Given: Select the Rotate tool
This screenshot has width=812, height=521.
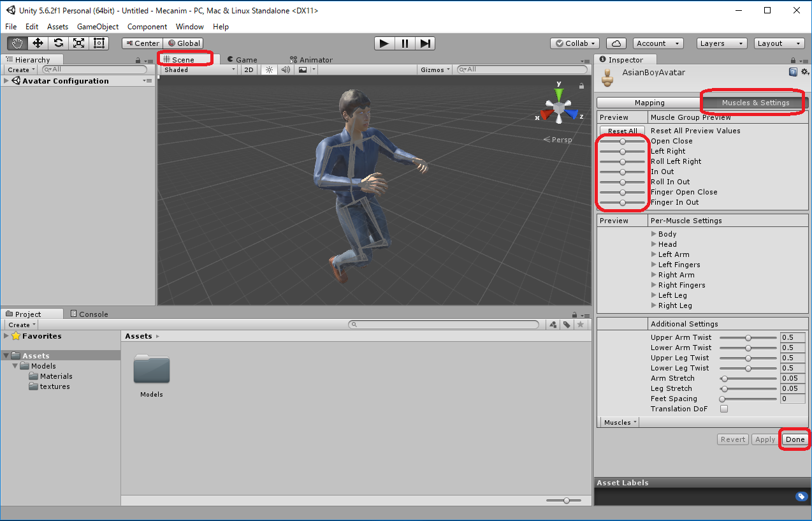Looking at the screenshot, I should tap(59, 43).
